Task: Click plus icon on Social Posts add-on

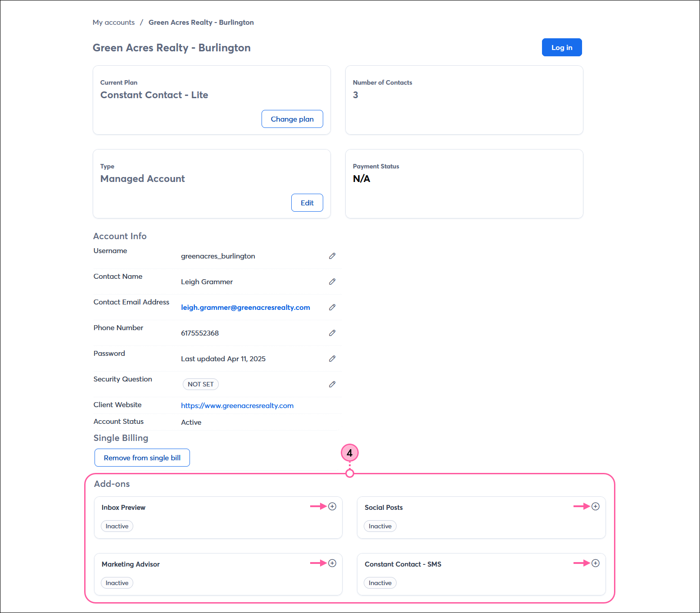Action: [x=595, y=506]
